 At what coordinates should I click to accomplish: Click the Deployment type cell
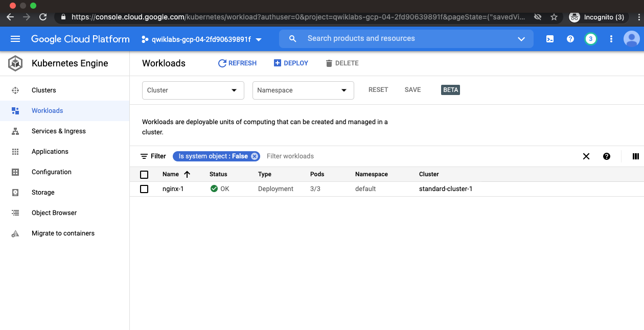click(276, 189)
